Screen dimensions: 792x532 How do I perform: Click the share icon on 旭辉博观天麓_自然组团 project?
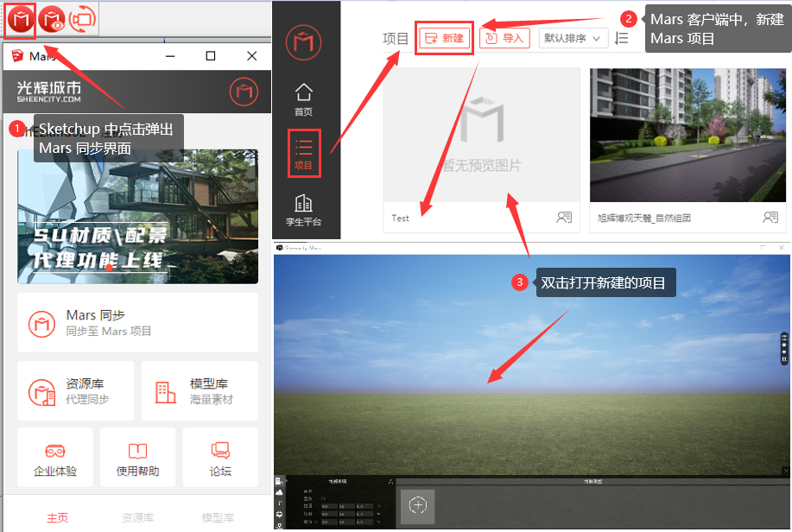pos(770,218)
